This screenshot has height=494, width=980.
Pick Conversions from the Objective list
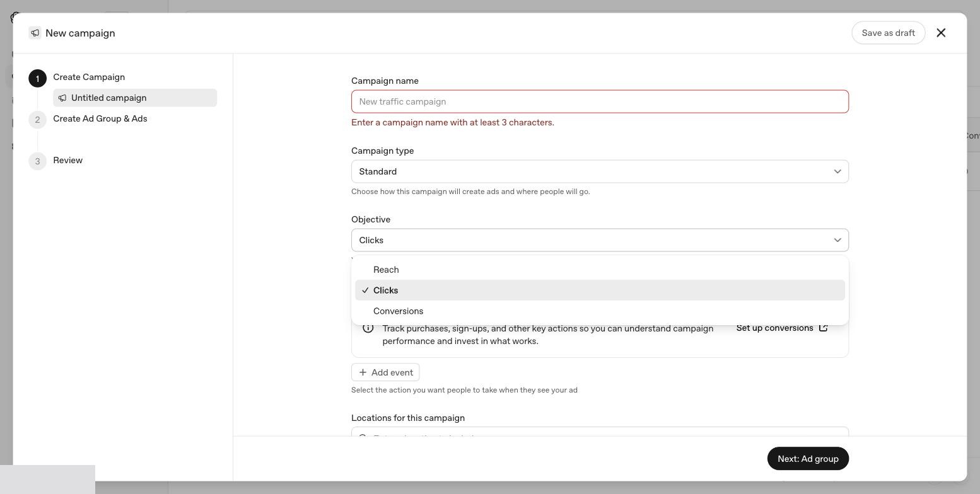[x=600, y=311]
